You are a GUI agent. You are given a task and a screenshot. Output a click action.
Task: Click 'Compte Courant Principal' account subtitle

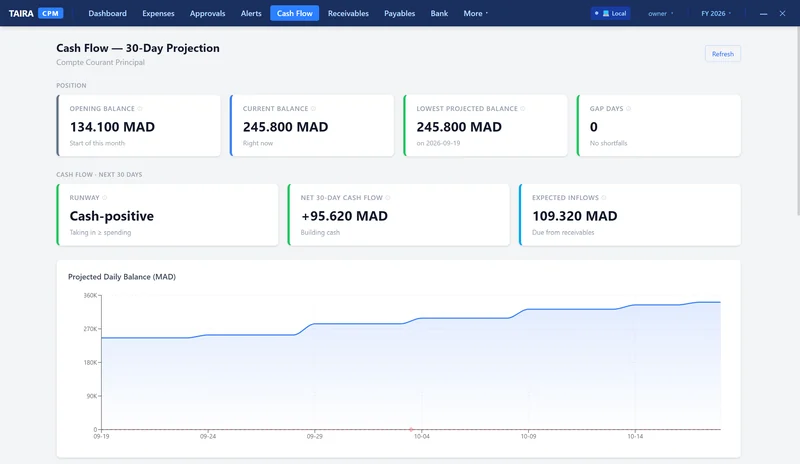(101, 62)
